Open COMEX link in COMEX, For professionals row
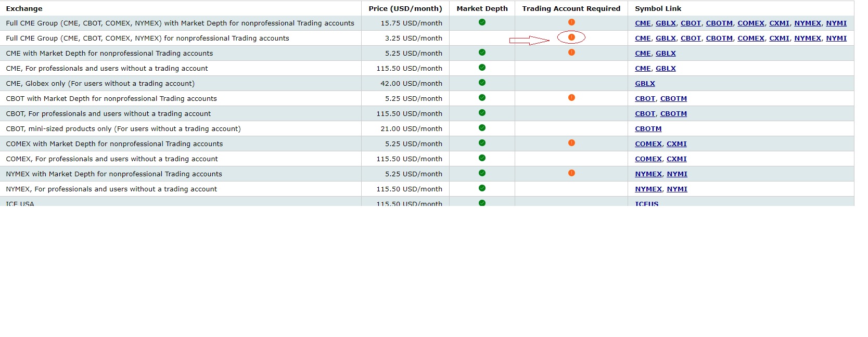The height and width of the screenshot is (337, 868). [x=648, y=159]
